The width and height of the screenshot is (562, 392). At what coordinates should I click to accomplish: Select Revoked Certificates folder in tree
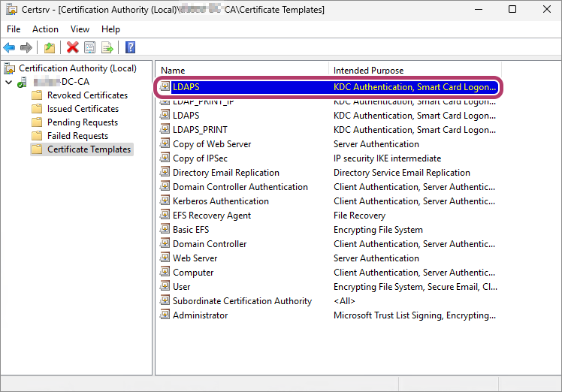87,95
